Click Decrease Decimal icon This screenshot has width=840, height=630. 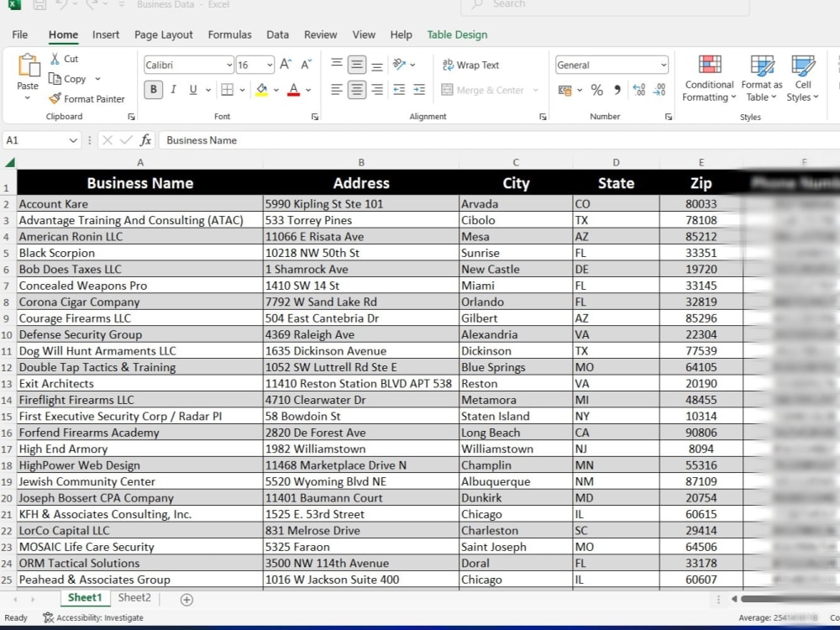coord(659,90)
